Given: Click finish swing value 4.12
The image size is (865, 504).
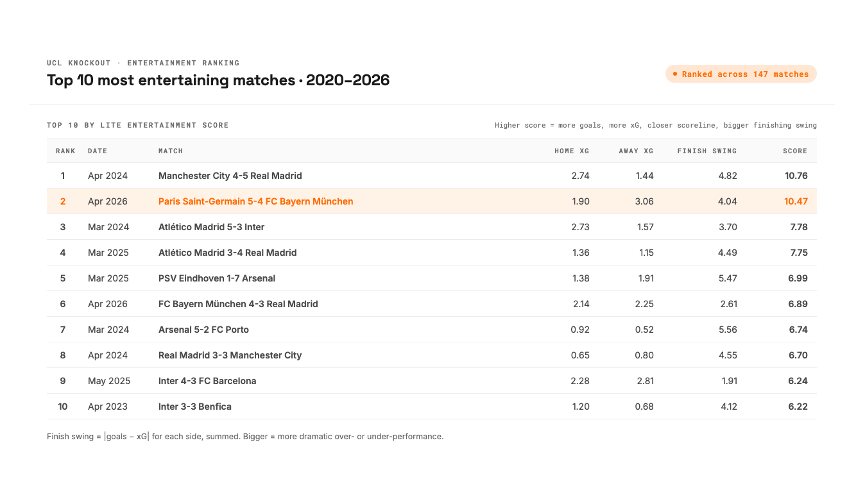Looking at the screenshot, I should coord(729,407).
